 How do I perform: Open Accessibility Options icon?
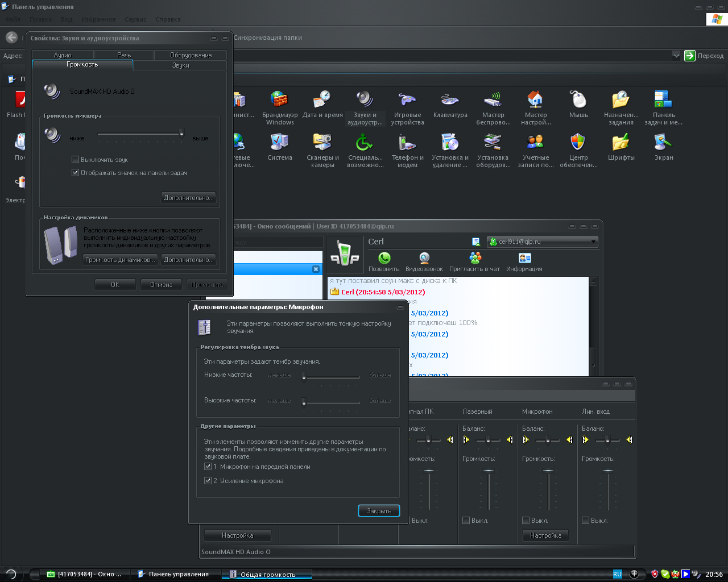pyautogui.click(x=365, y=151)
